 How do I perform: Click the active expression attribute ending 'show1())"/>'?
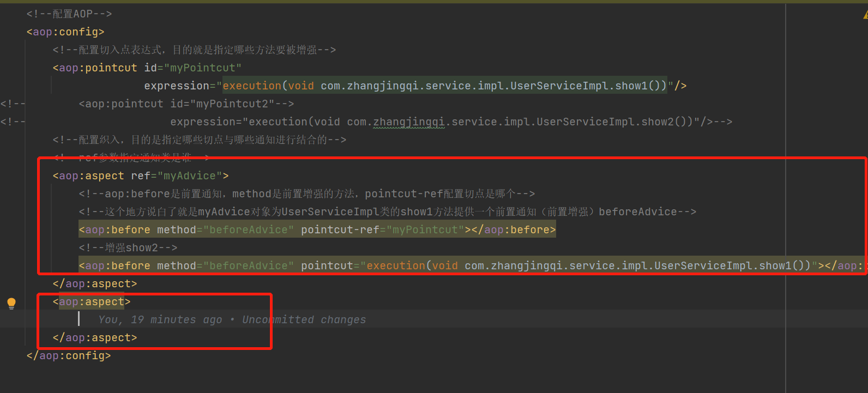tap(415, 86)
